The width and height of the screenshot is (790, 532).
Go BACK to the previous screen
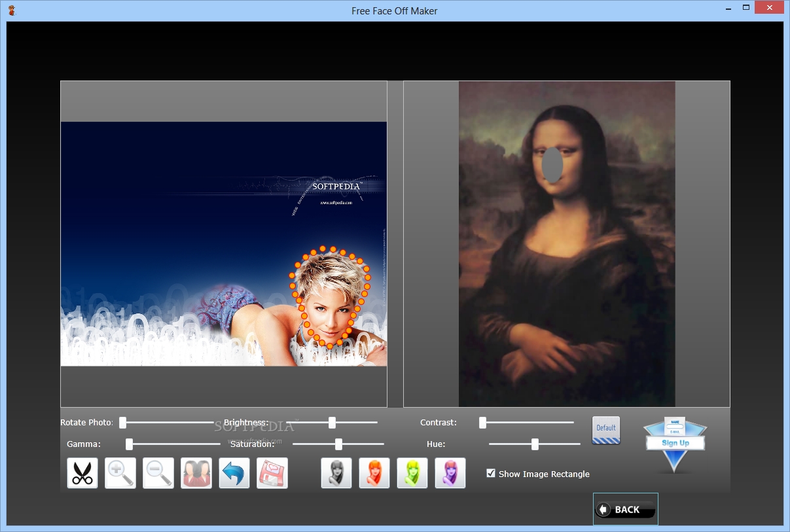click(626, 509)
